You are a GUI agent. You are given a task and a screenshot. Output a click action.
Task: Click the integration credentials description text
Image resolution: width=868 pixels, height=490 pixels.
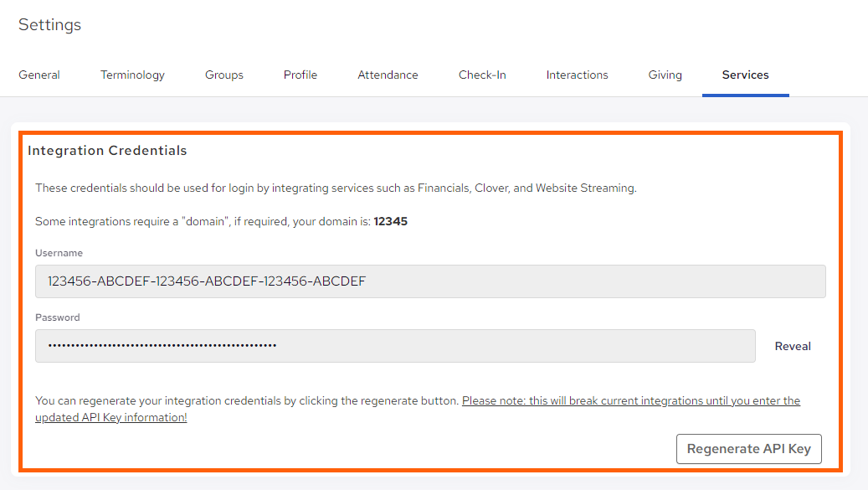pos(335,188)
